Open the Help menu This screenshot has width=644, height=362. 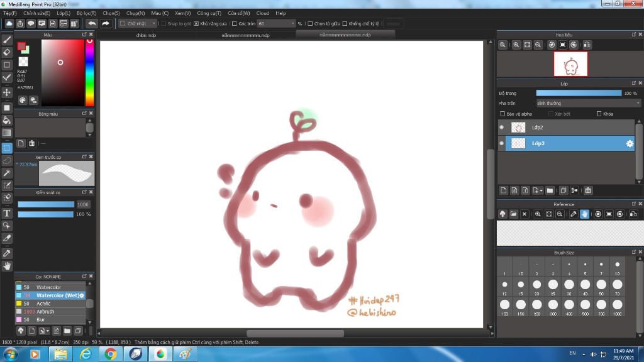pyautogui.click(x=280, y=13)
